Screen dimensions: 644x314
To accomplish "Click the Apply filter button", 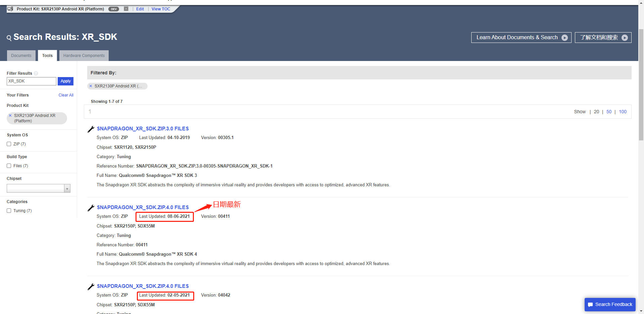I will (65, 81).
